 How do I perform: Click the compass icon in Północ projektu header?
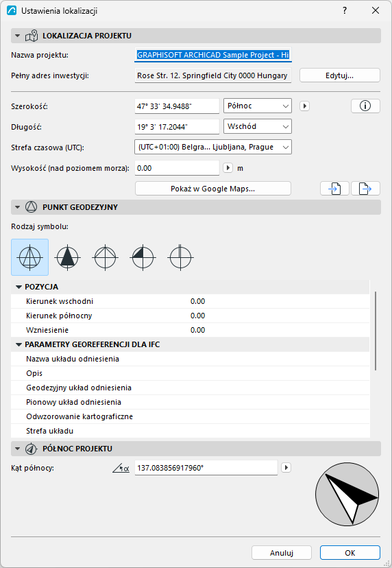pos(32,449)
